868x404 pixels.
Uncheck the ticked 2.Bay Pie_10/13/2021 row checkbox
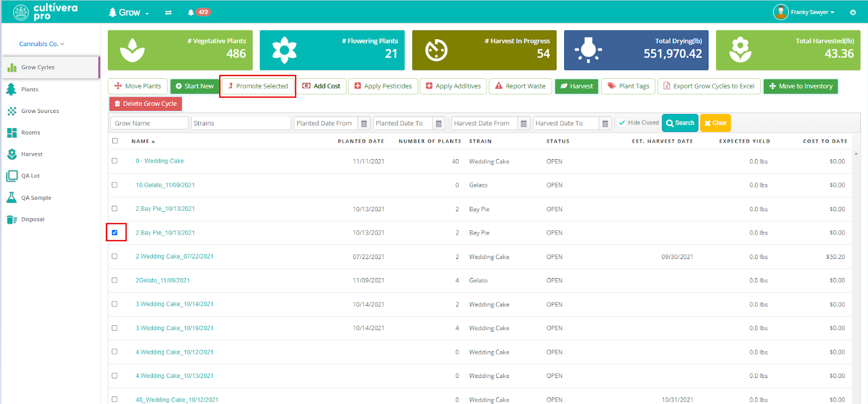point(114,232)
